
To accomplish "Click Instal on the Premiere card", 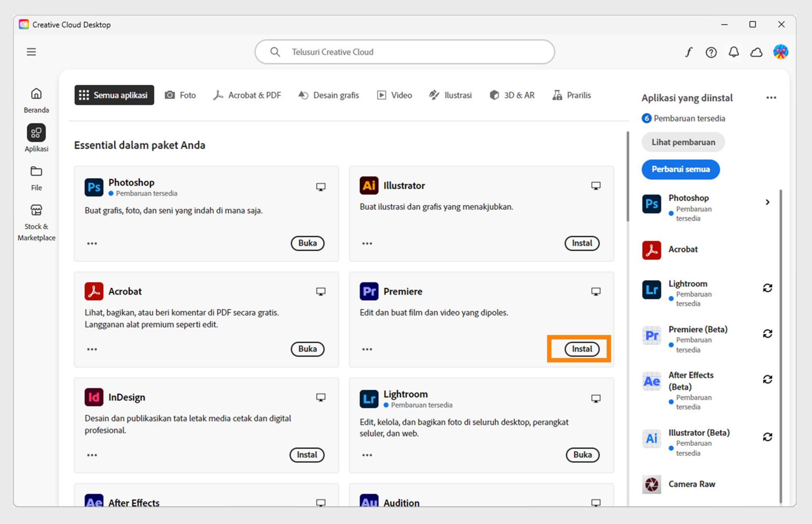I will coord(582,349).
